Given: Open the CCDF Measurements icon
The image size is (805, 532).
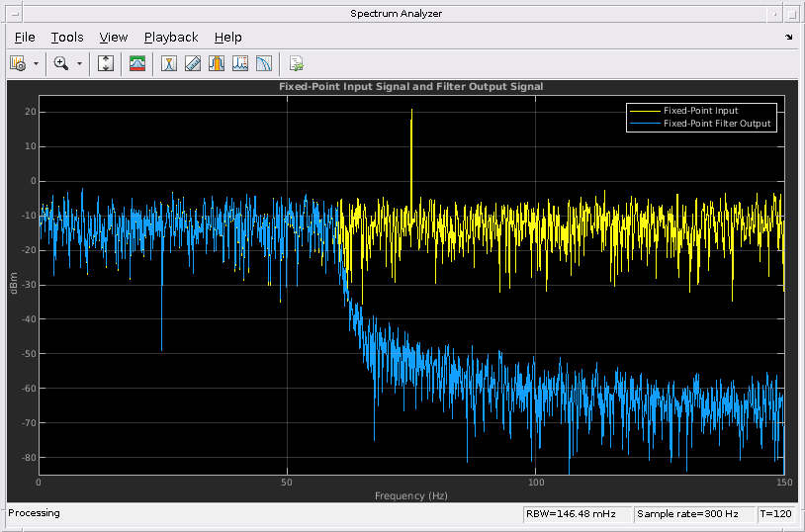Looking at the screenshot, I should 264,63.
